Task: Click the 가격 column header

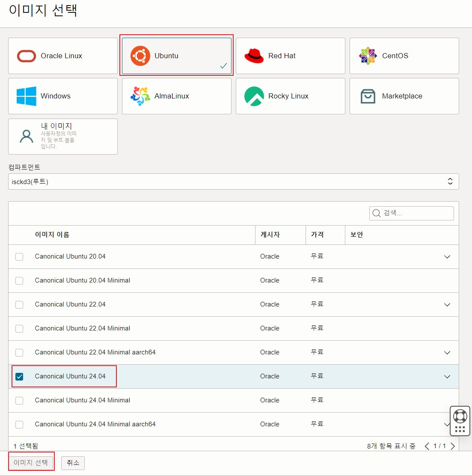Action: tap(317, 235)
